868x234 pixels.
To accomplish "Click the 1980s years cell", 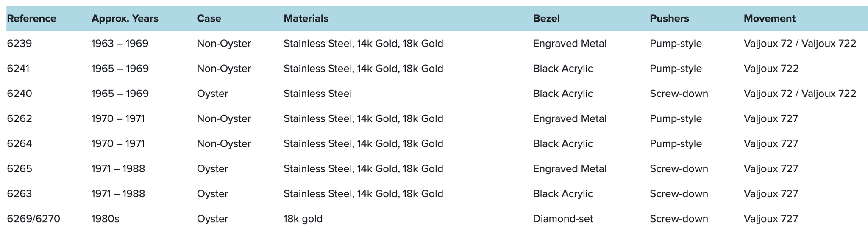I will (106, 219).
